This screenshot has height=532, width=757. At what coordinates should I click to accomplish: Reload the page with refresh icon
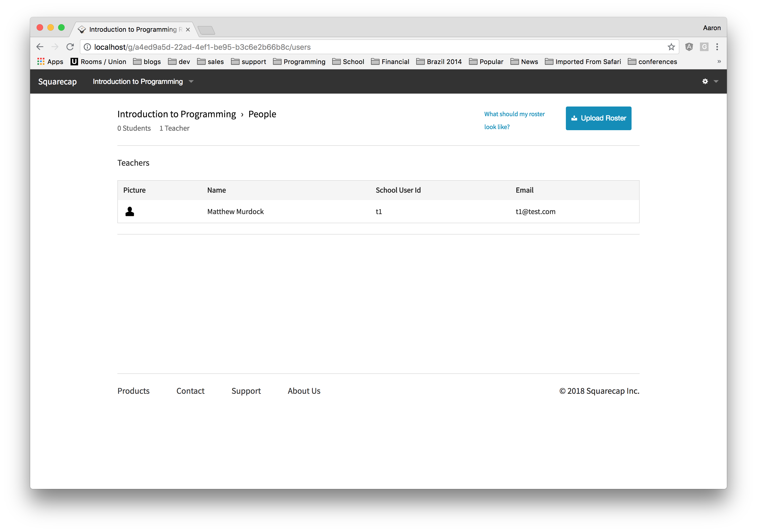70,47
